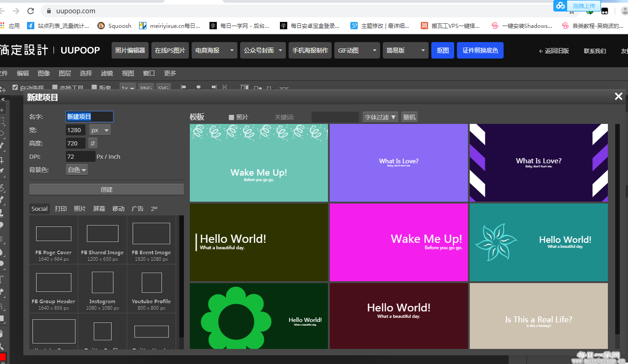Reload the browser page

coord(31,11)
